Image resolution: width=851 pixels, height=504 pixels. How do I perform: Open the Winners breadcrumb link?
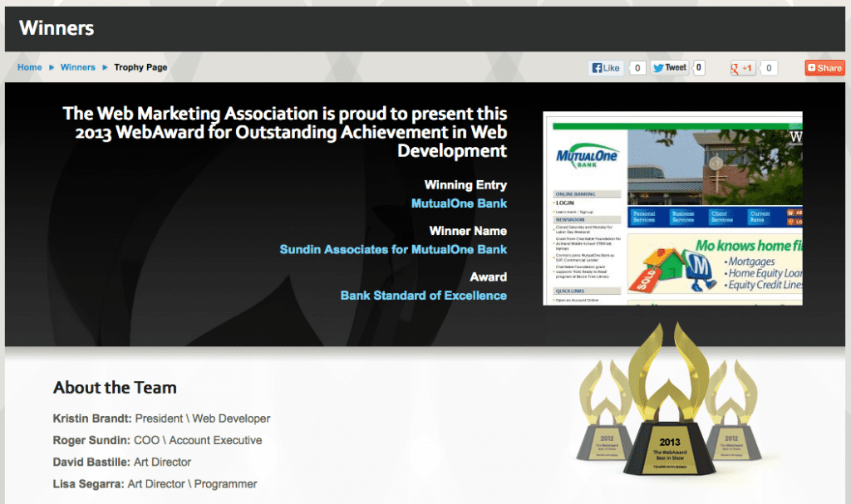[77, 67]
